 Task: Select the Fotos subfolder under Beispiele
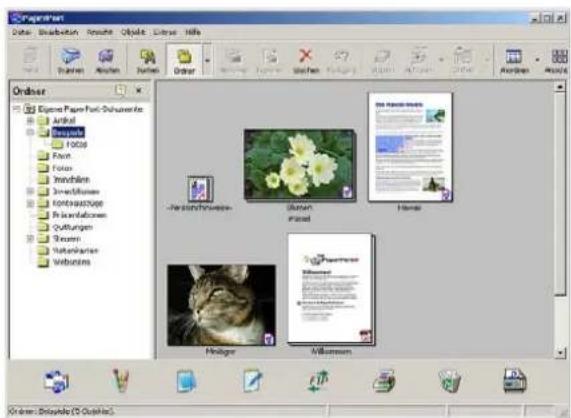76,144
